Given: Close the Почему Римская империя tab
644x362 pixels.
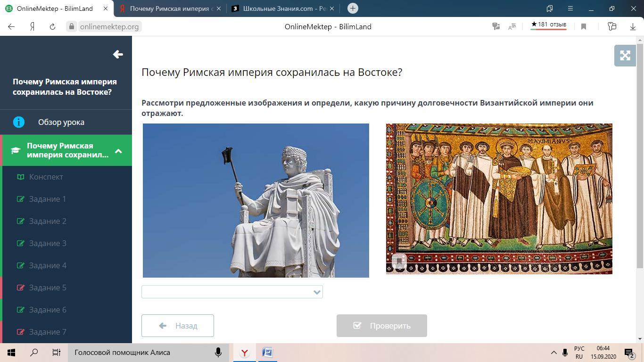Looking at the screenshot, I should [218, 8].
